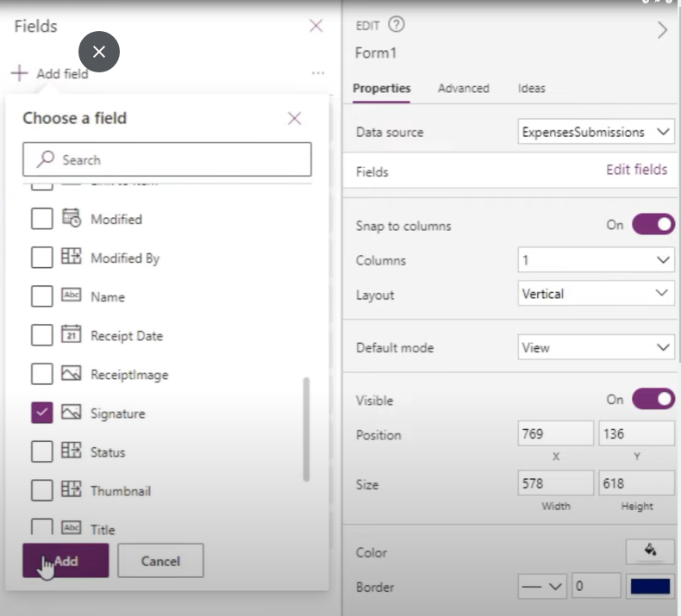Click the Border thickness input field
The image size is (681, 616).
coord(596,586)
